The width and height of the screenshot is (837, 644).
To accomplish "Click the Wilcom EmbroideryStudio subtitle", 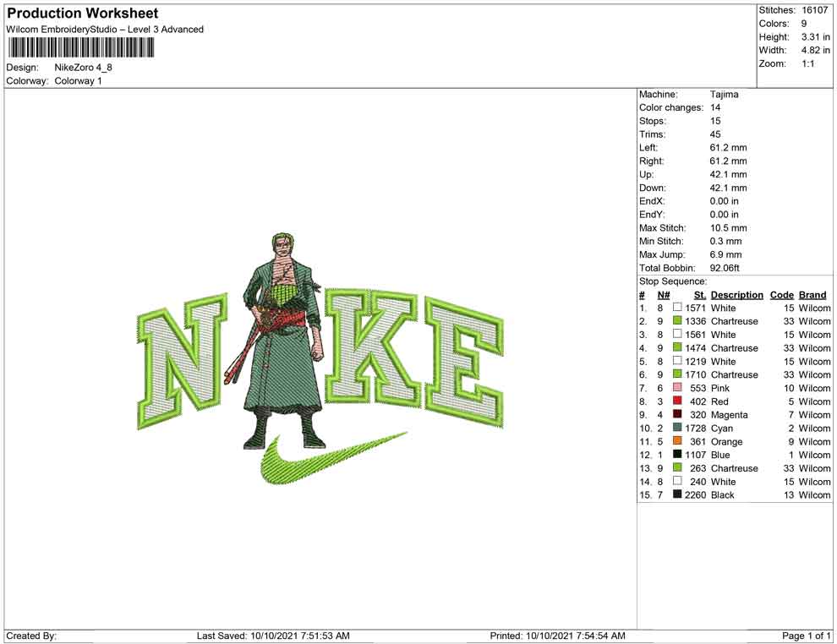I will [105, 30].
